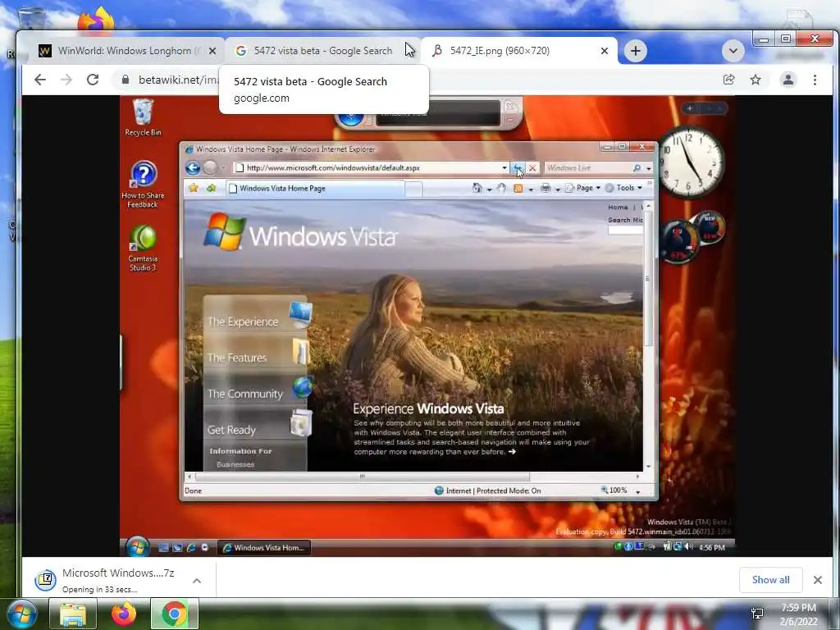840x630 pixels.
Task: View site info via the lock icon
Action: point(126,80)
